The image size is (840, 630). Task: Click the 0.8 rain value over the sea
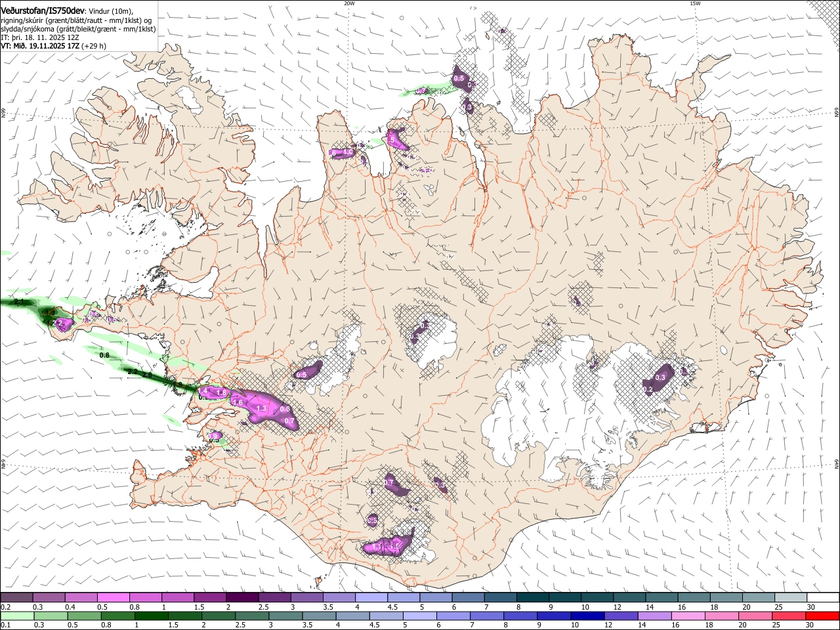click(104, 355)
